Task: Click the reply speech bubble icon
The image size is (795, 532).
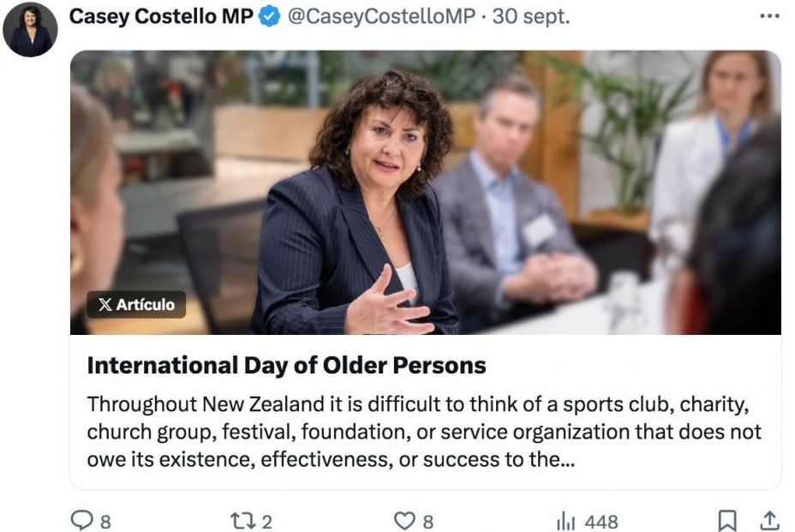Action: 81,520
